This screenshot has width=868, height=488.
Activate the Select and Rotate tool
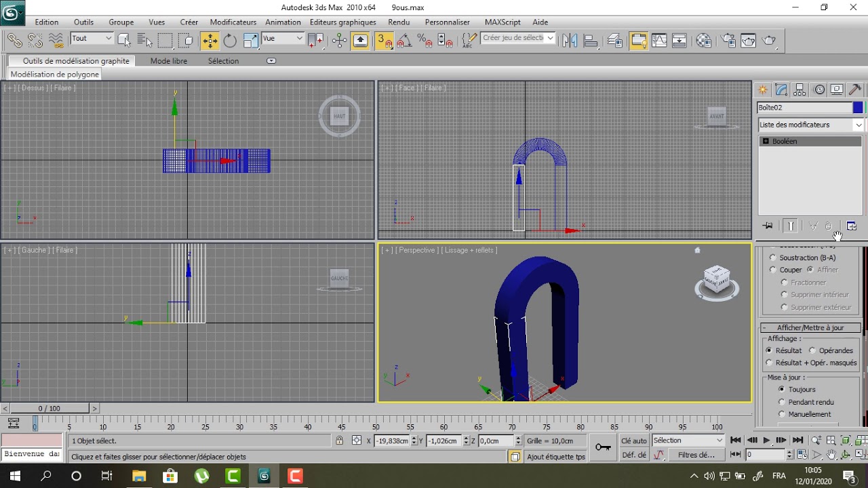point(230,41)
